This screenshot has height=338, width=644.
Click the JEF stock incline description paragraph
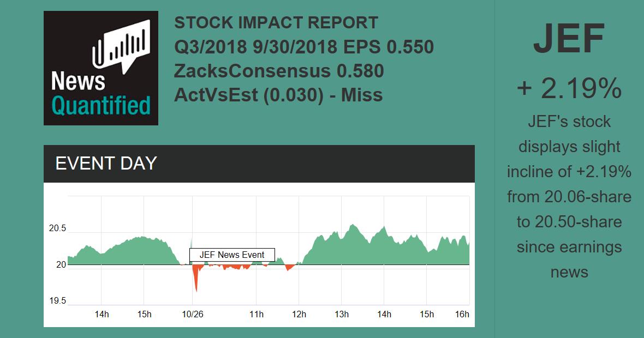click(x=569, y=196)
